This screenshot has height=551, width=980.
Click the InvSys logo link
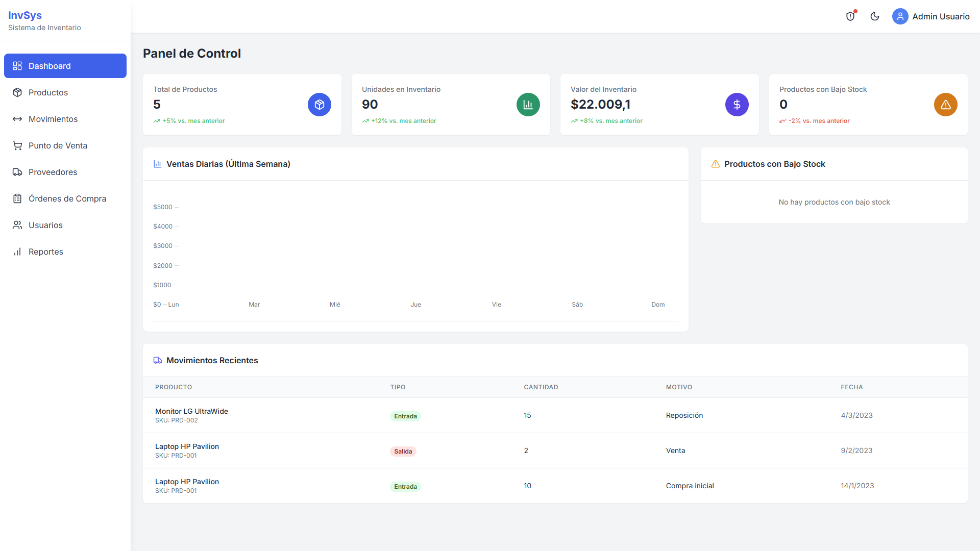click(25, 15)
